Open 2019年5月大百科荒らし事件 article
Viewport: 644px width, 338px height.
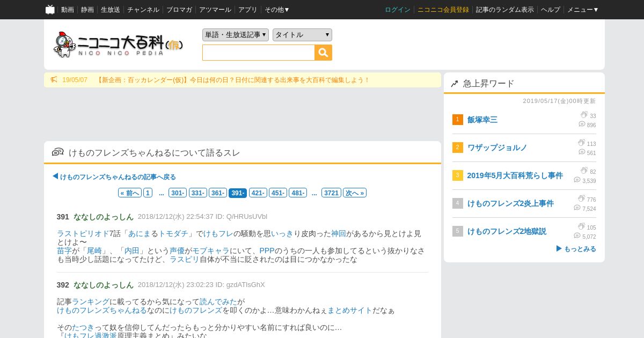pos(515,175)
